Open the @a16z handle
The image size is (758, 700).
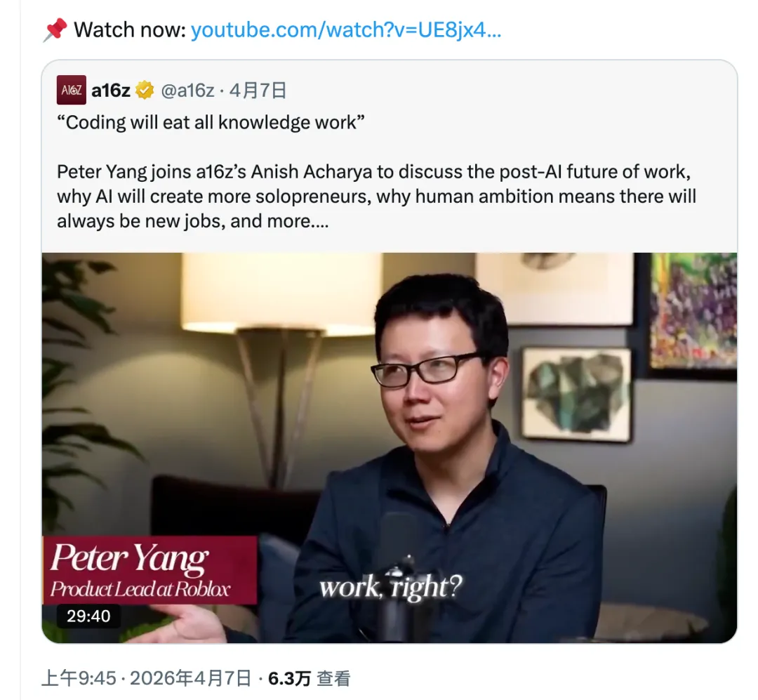[x=187, y=91]
